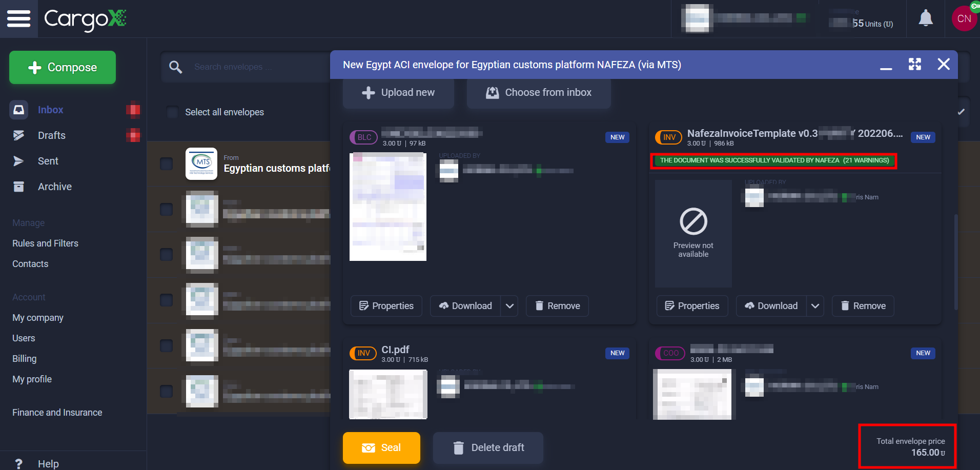Screen dimensions: 980x470
Task: Check the Egyptian customs platform envelope
Action: coord(167,164)
